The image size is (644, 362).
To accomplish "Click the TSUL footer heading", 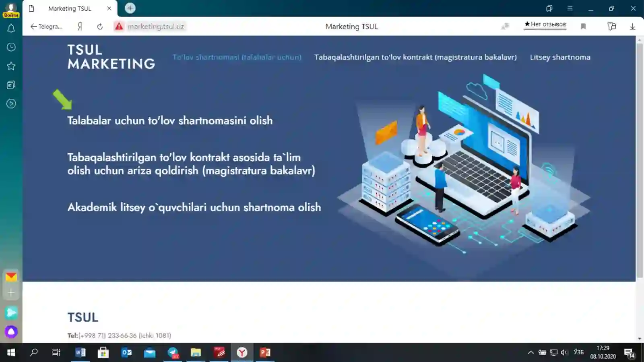I will 83,317.
